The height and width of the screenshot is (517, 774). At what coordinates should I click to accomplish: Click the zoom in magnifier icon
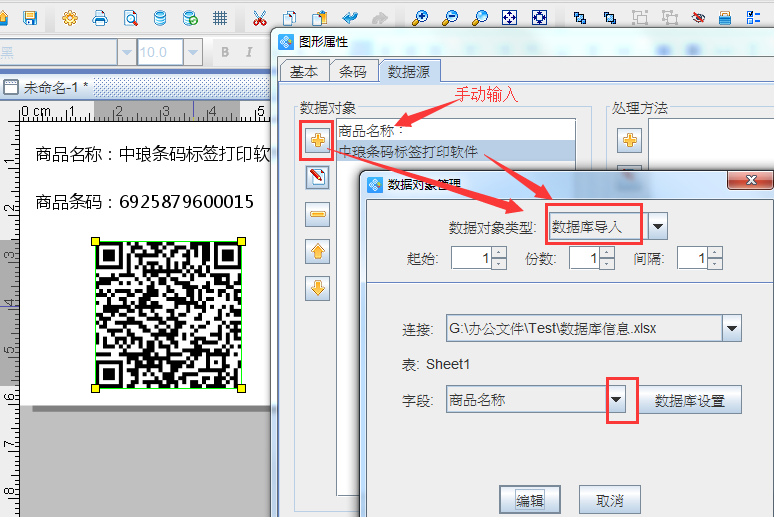(420, 18)
